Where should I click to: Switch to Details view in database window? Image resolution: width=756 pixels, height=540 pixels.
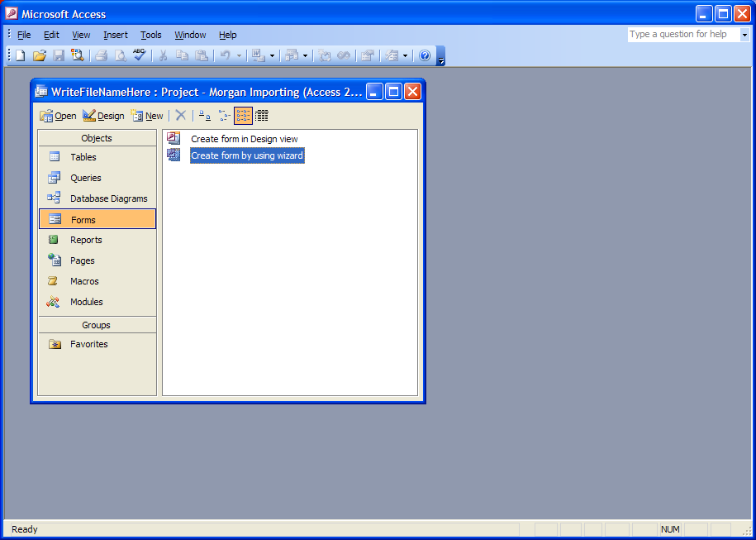click(262, 116)
